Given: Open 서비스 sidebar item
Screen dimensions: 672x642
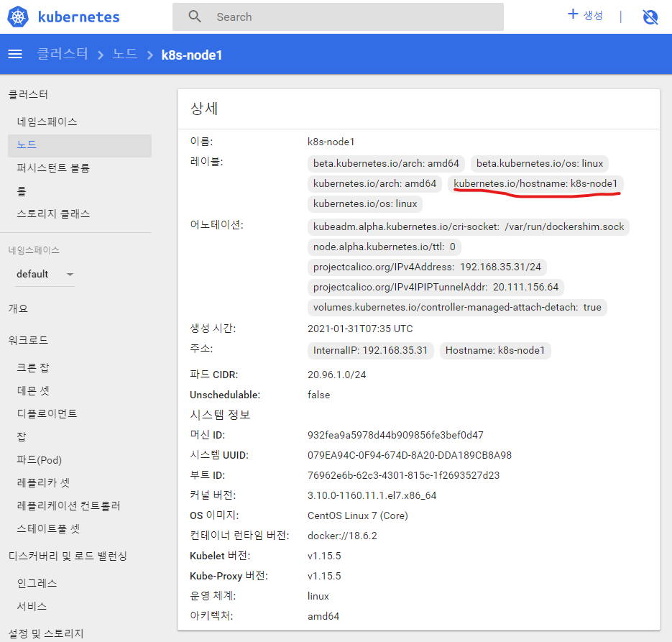Looking at the screenshot, I should (x=32, y=607).
